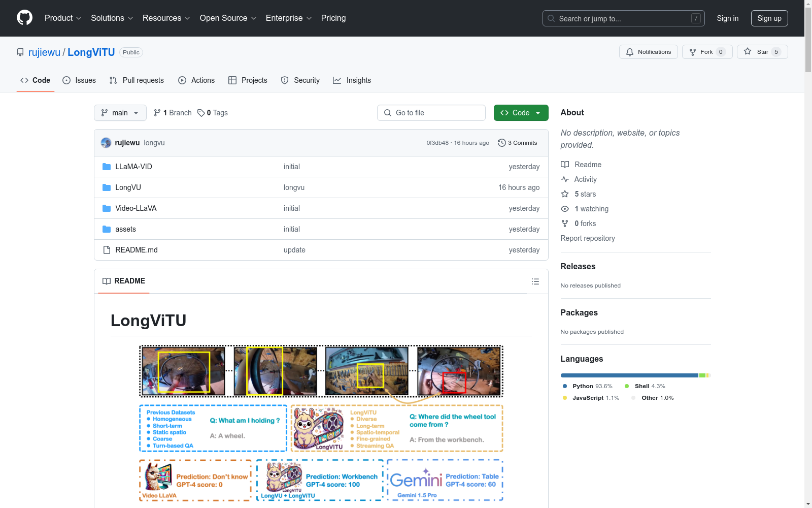Open the Product menu
Image resolution: width=812 pixels, height=508 pixels.
point(63,18)
